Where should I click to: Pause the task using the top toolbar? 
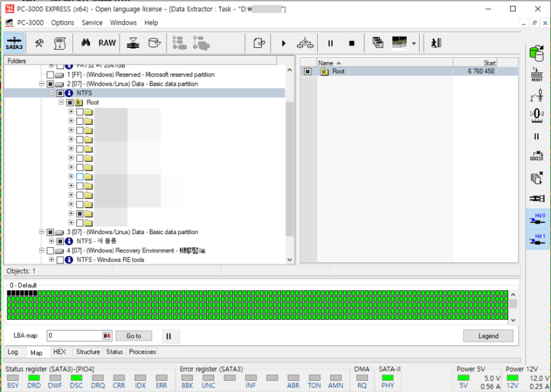pyautogui.click(x=330, y=43)
